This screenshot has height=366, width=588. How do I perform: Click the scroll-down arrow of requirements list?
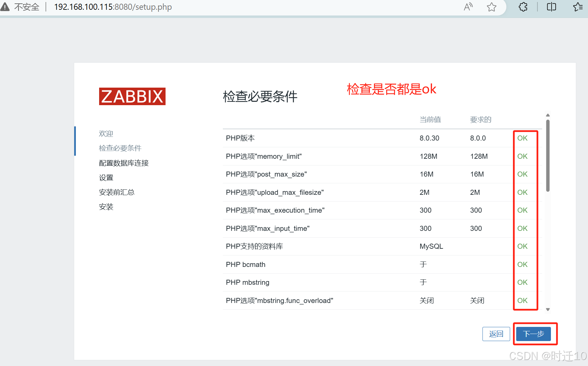click(x=548, y=309)
